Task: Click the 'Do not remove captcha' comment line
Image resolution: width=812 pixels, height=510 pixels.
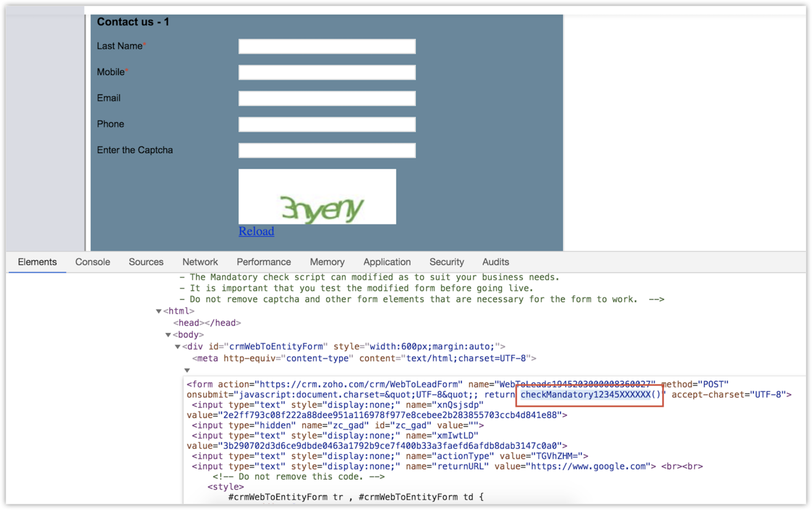Action: [x=422, y=300]
